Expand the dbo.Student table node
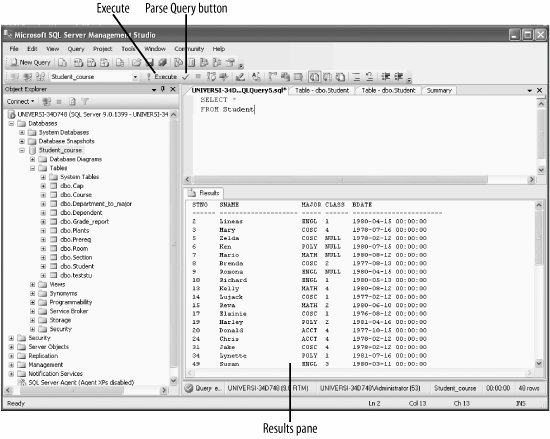This screenshot has width=550, height=439. (43, 266)
